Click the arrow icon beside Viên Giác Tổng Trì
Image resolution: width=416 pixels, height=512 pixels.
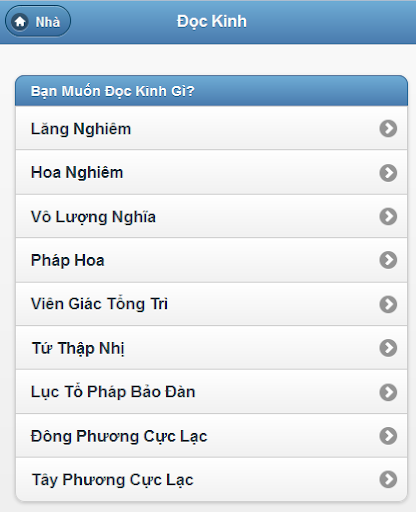click(388, 304)
